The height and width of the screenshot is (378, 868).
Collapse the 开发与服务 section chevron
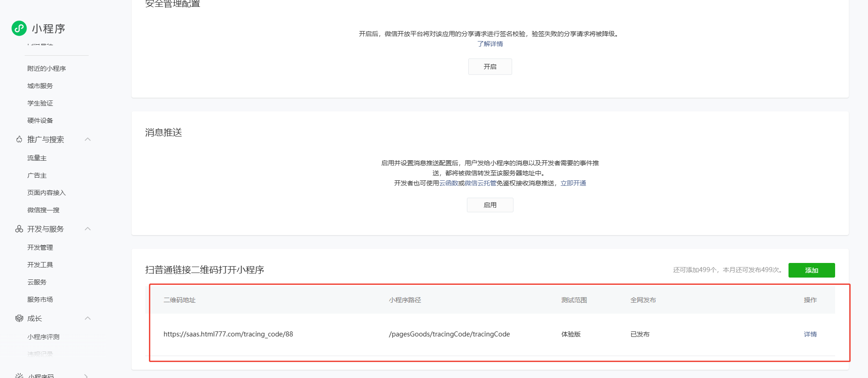pyautogui.click(x=88, y=229)
